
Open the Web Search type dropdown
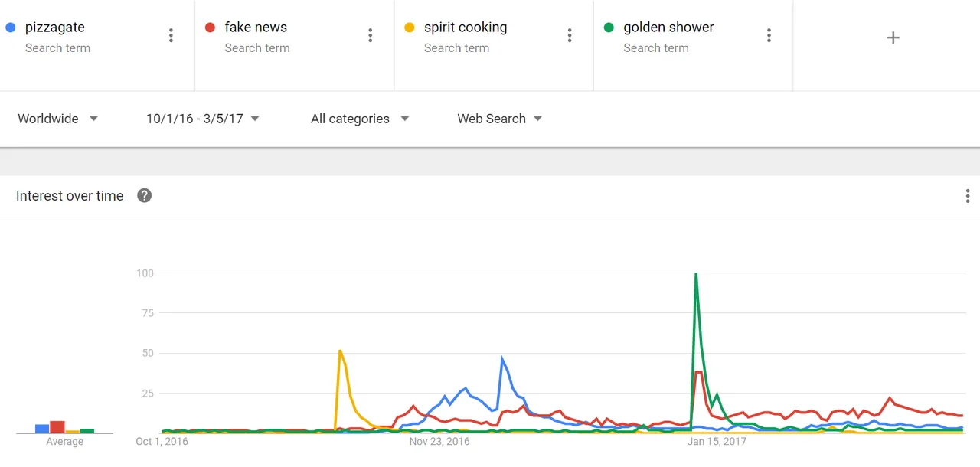click(x=500, y=119)
